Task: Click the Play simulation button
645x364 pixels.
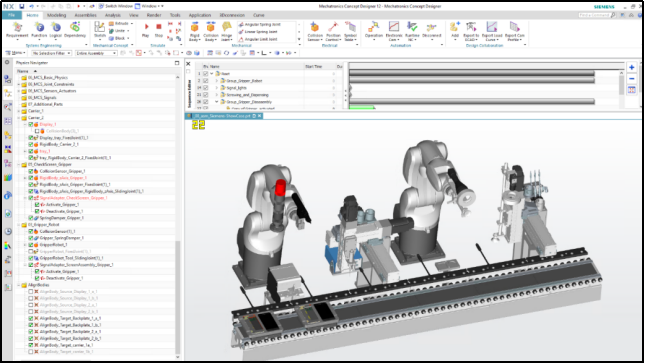Action: click(146, 29)
